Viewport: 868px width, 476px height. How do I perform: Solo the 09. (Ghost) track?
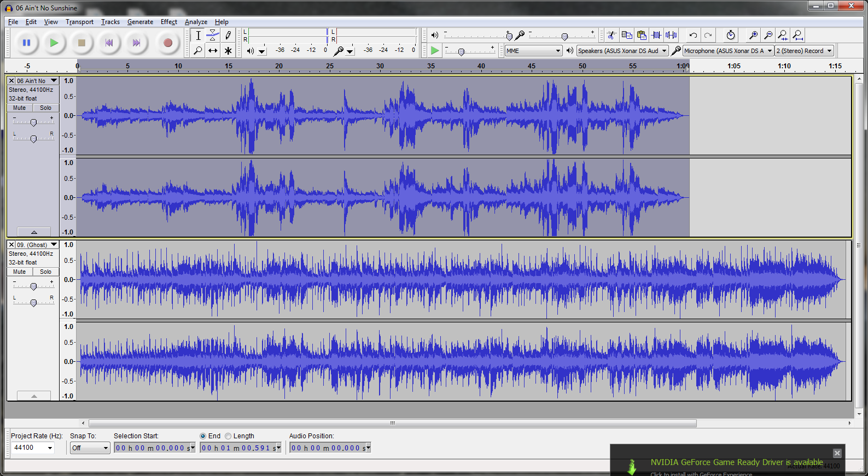[45, 272]
